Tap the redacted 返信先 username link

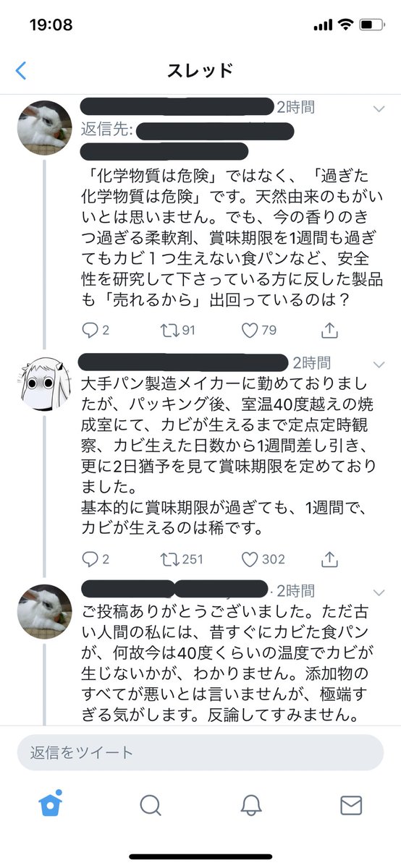pos(214,131)
